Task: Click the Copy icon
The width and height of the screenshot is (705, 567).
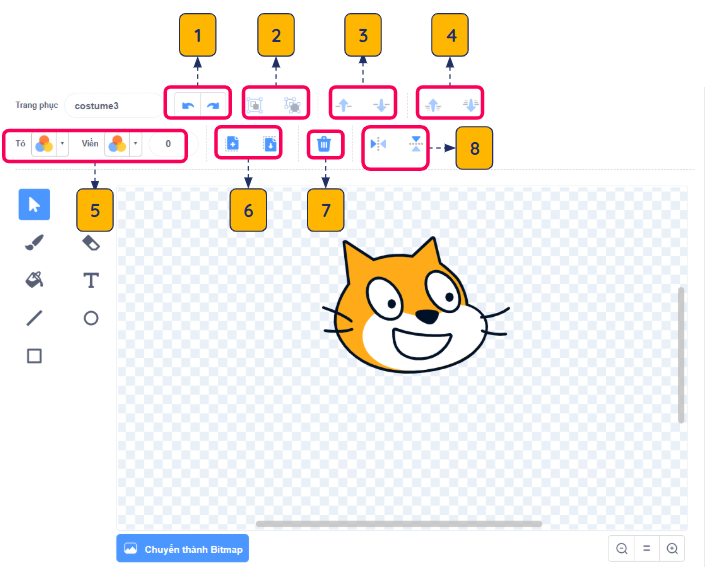Action: pos(232,144)
